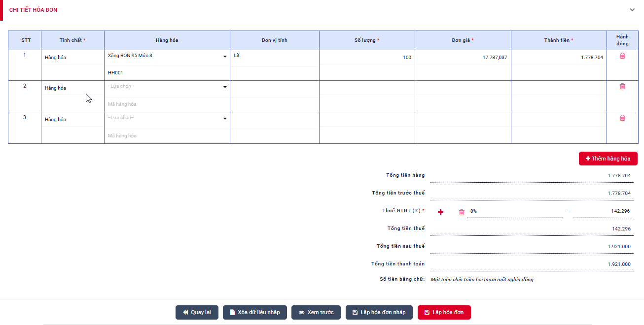644x325 pixels.
Task: Click Xóa dữ liệu nhập button
Action: 254,313
